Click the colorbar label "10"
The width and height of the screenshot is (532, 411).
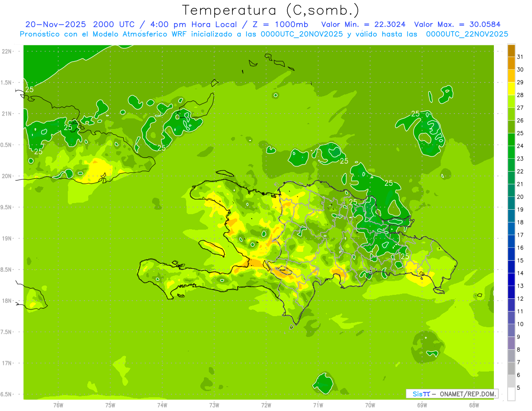tap(520, 324)
